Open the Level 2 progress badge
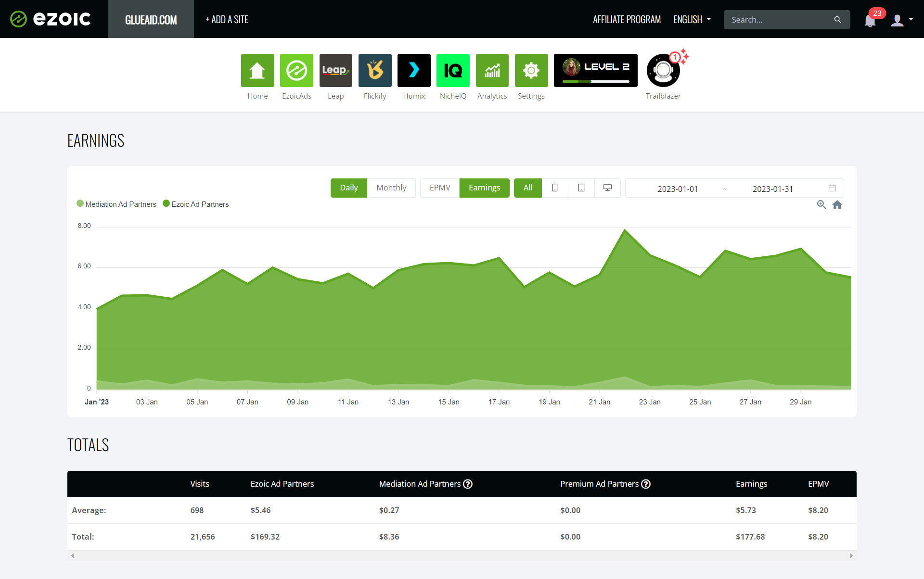The image size is (924, 579). click(596, 70)
